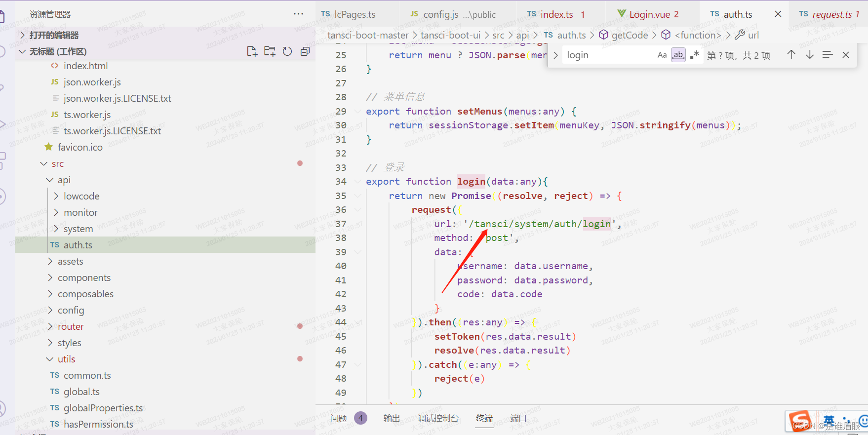Fold the then callback at line 44

pos(358,322)
